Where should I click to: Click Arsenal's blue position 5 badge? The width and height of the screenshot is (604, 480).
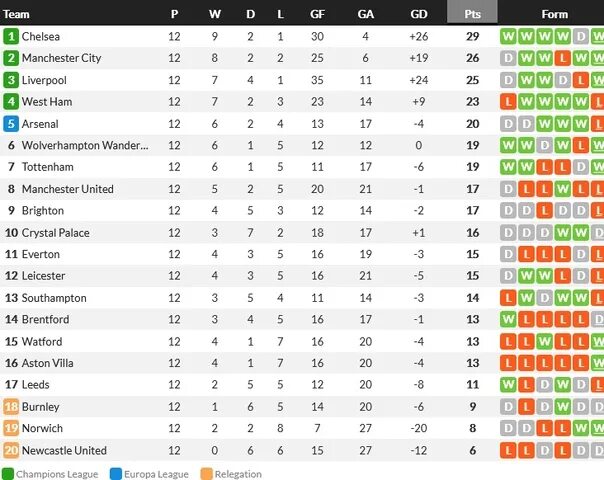(x=11, y=124)
